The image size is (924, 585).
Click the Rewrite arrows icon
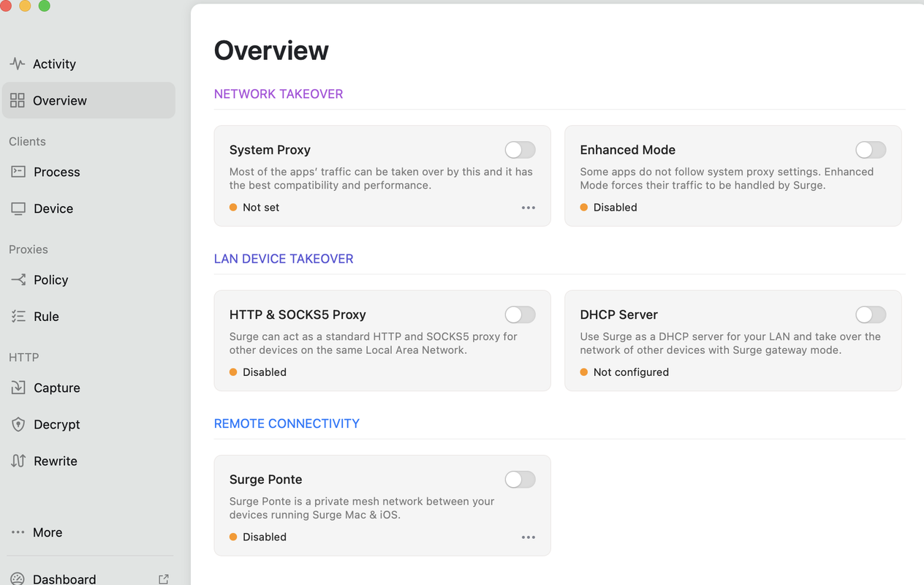point(18,461)
